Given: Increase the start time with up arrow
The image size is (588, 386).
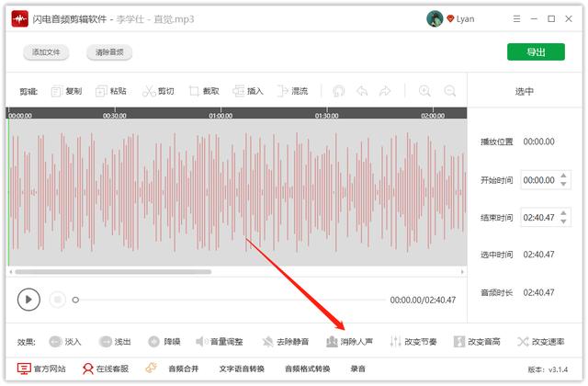Looking at the screenshot, I should [563, 176].
